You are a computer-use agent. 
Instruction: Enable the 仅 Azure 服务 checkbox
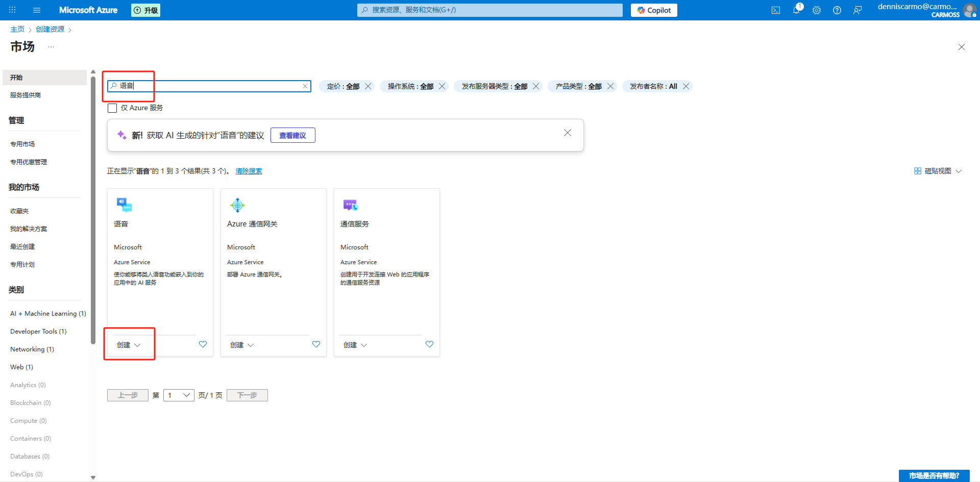[x=112, y=108]
